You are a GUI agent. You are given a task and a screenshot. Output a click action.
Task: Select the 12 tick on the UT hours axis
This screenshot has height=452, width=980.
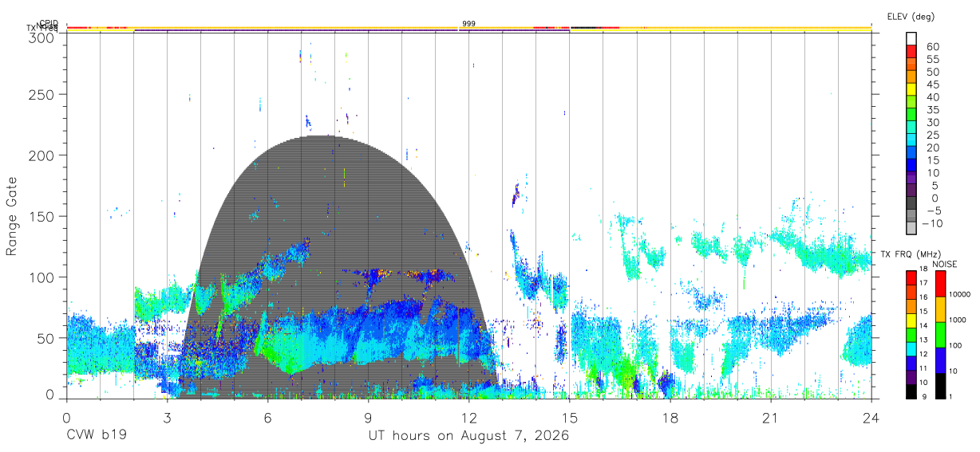468,418
